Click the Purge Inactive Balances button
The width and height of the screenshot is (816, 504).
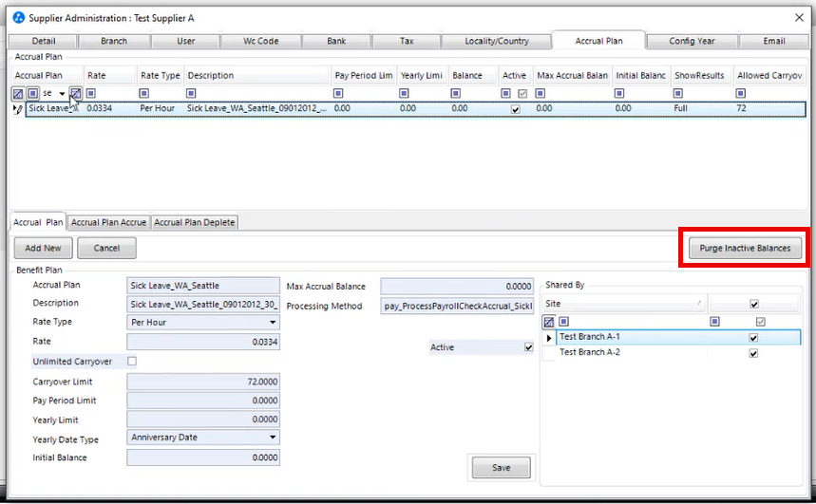(745, 248)
